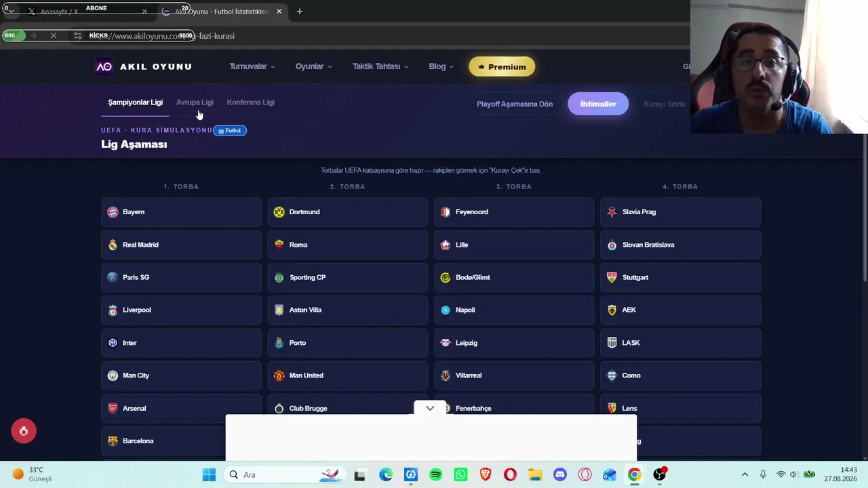Click the Lille club crest
The image size is (868, 488).
click(x=445, y=245)
